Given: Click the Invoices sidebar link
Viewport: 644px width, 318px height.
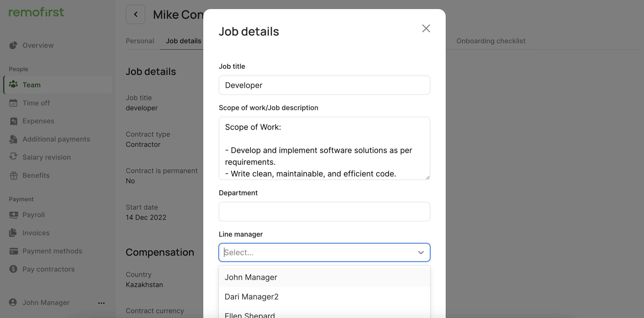Looking at the screenshot, I should (36, 233).
